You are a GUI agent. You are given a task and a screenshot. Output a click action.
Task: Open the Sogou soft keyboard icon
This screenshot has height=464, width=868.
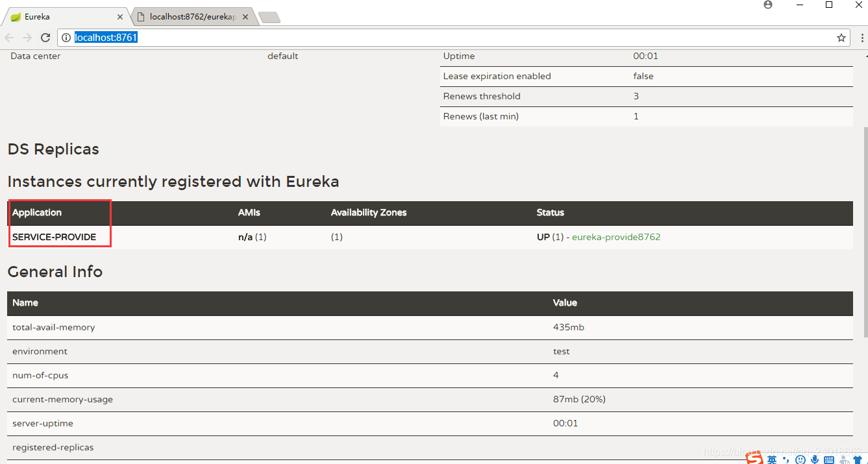[x=829, y=460]
